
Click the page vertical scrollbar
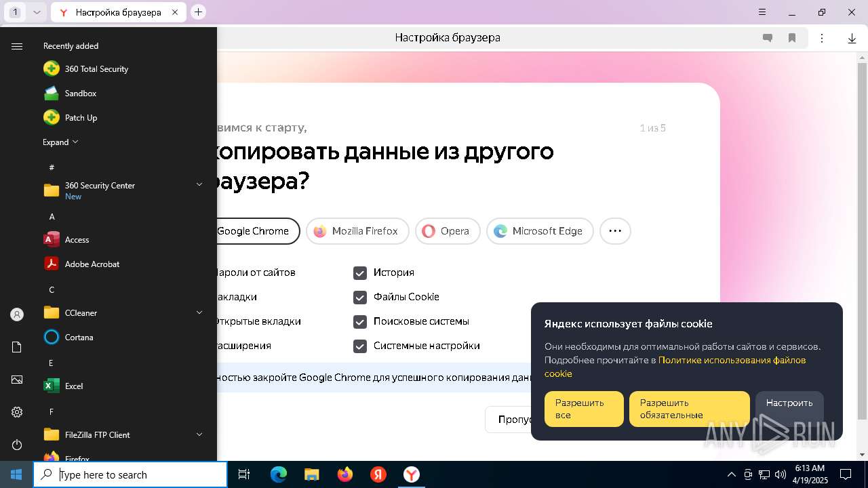click(x=862, y=241)
